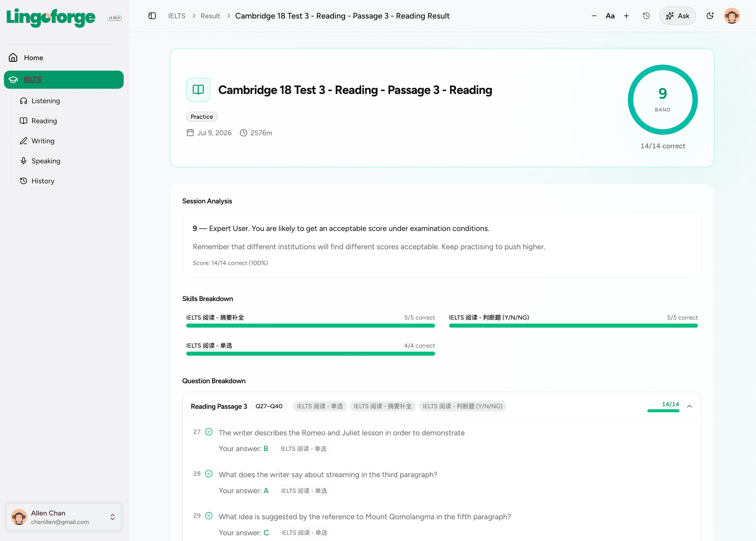Viewport: 756px width, 541px height.
Task: Click the Aa font size indicator
Action: click(x=610, y=16)
